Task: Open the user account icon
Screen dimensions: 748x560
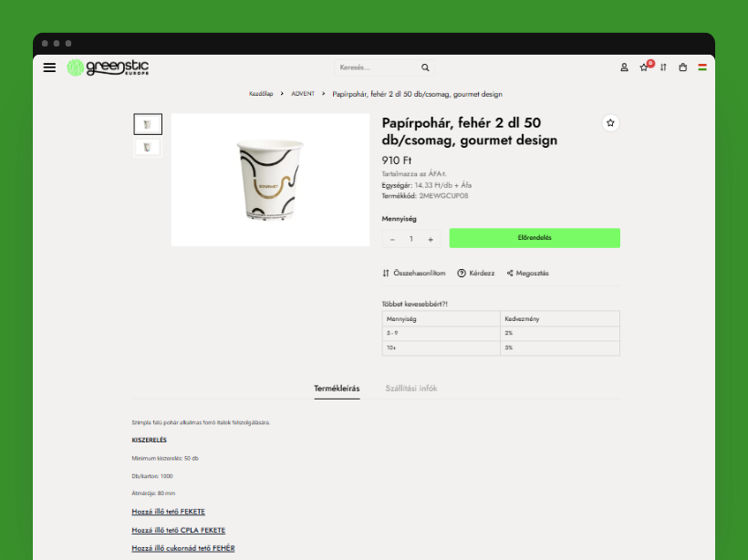Action: 624,67
